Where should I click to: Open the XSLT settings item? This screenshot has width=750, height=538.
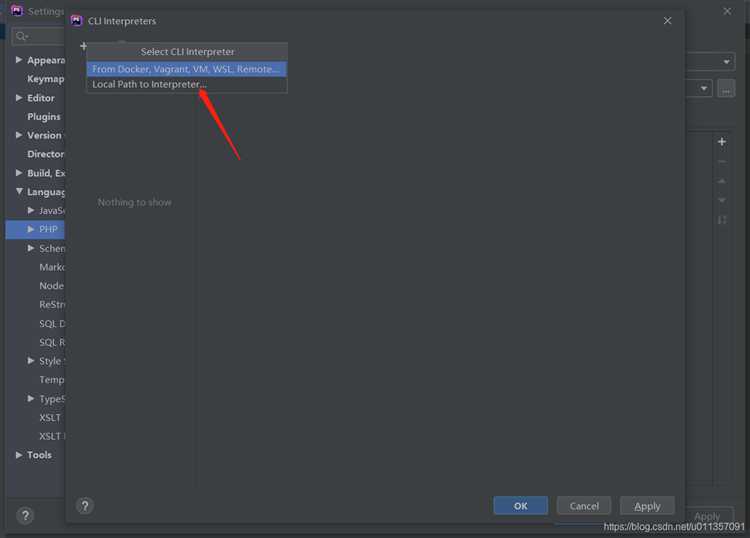[x=50, y=417]
